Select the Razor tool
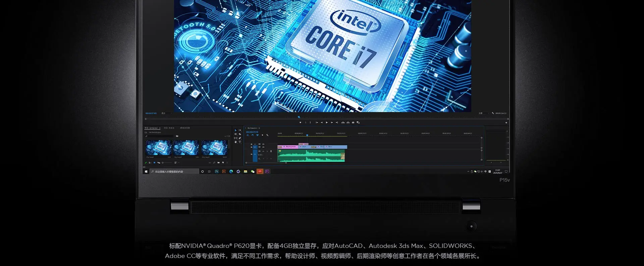644x266 pixels. click(240, 134)
